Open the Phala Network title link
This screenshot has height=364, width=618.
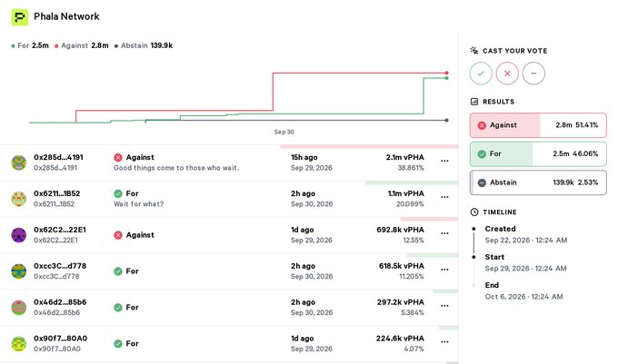(x=66, y=16)
